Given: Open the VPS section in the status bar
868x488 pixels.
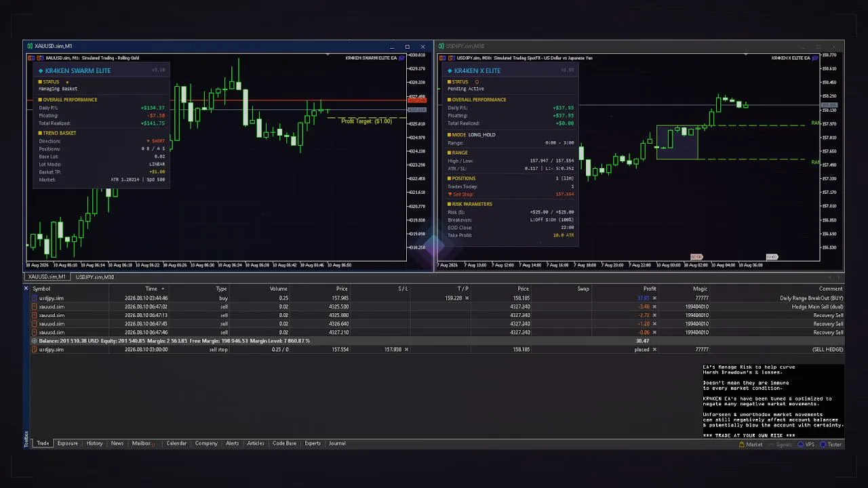Looking at the screenshot, I should (806, 445).
